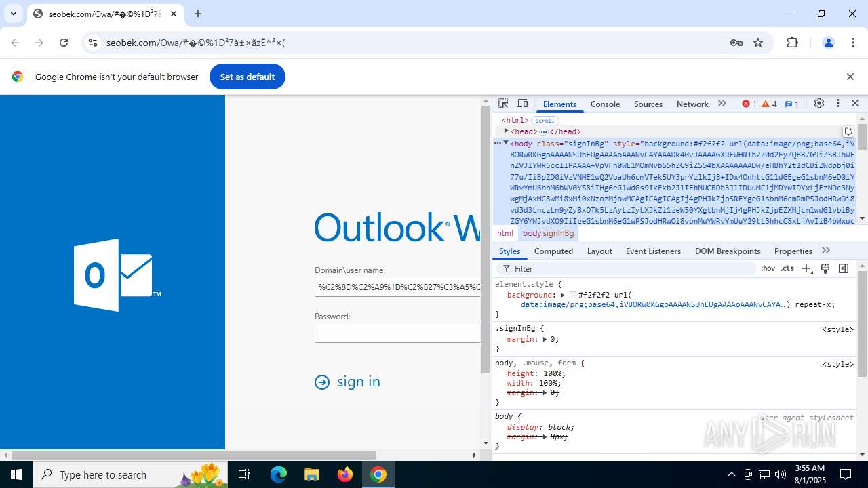Open the Layout sub-tab
Viewport: 868px width, 488px height.
599,251
